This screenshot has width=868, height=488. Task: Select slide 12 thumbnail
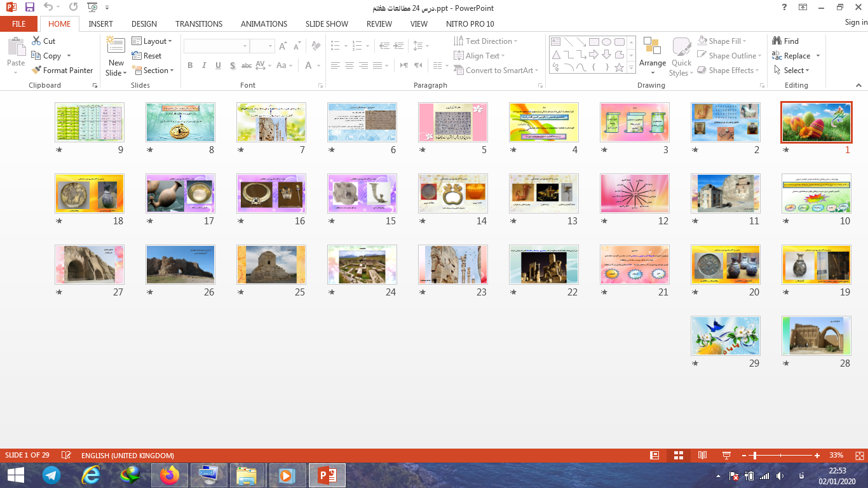(x=634, y=193)
